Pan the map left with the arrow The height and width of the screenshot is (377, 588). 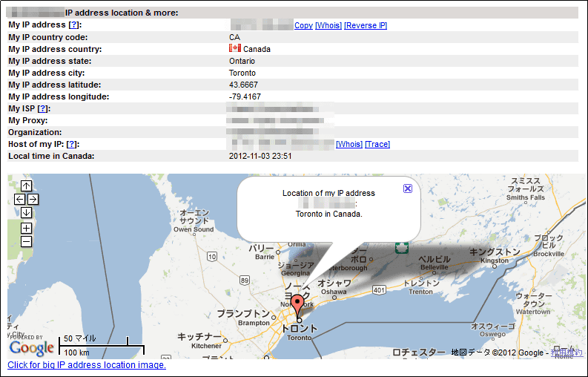19,200
